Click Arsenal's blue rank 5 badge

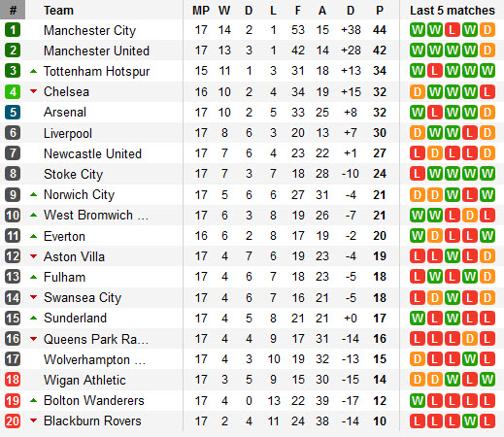13,113
